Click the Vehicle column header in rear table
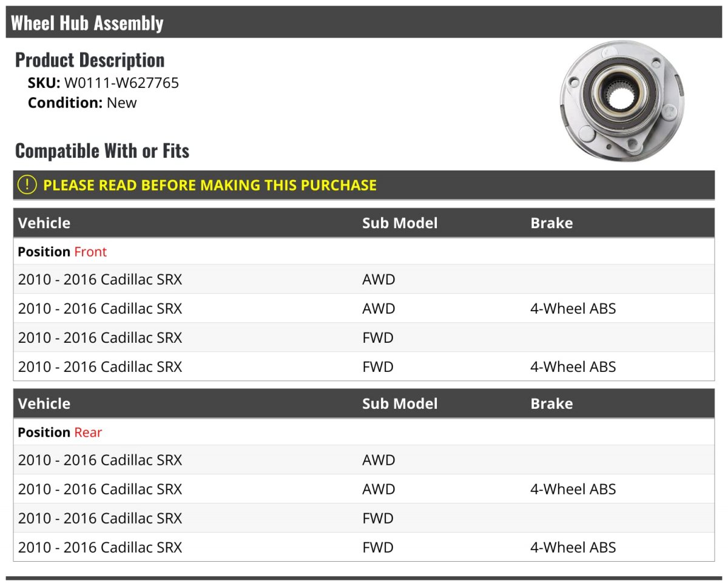Screen dimensions: 728x586 pyautogui.click(x=44, y=403)
